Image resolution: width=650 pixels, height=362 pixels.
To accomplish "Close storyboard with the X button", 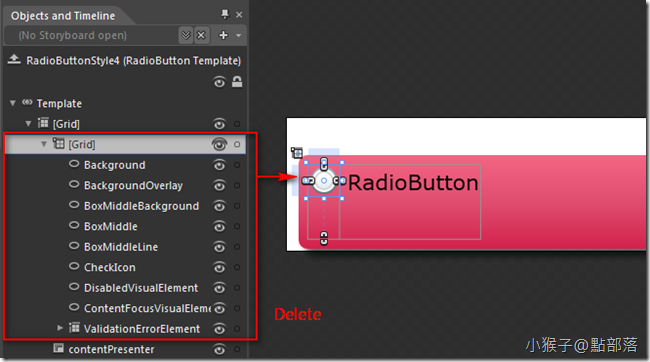I will tap(201, 36).
